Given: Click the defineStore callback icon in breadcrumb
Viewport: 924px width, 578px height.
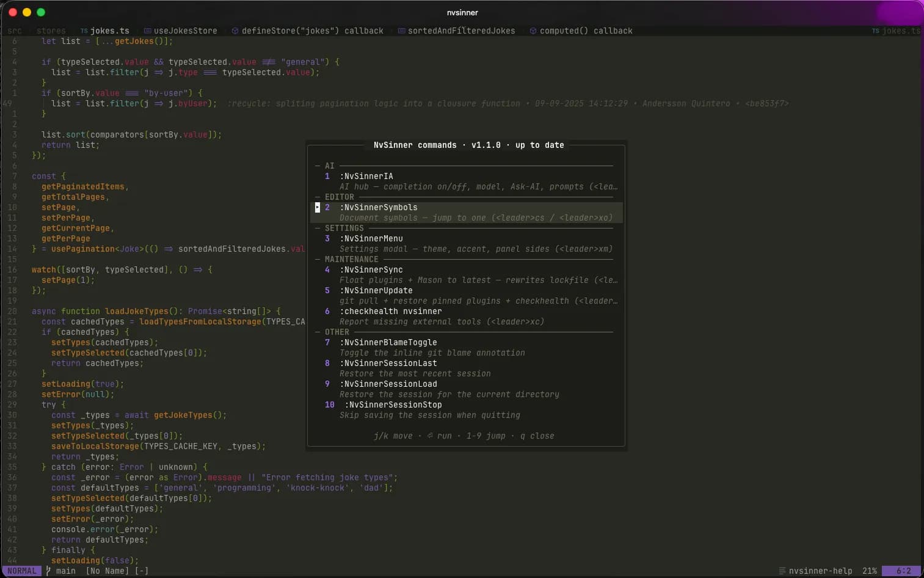Looking at the screenshot, I should click(x=235, y=31).
